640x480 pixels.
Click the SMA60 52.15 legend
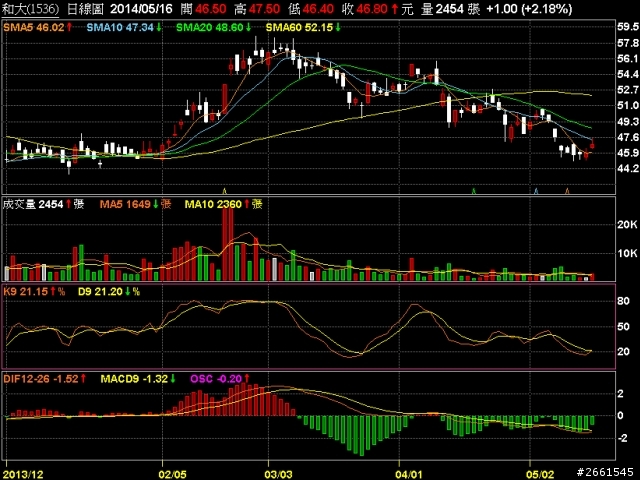(303, 28)
